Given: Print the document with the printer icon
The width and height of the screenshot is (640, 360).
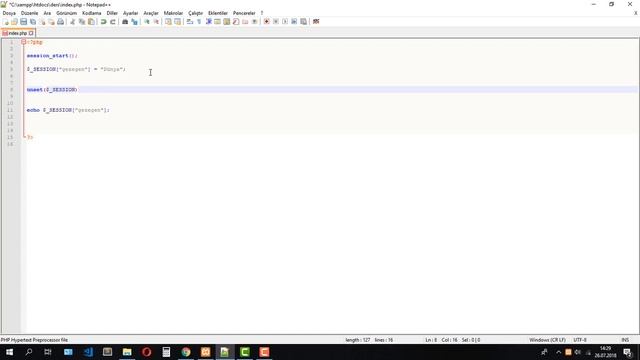Looking at the screenshot, I should click(60, 22).
